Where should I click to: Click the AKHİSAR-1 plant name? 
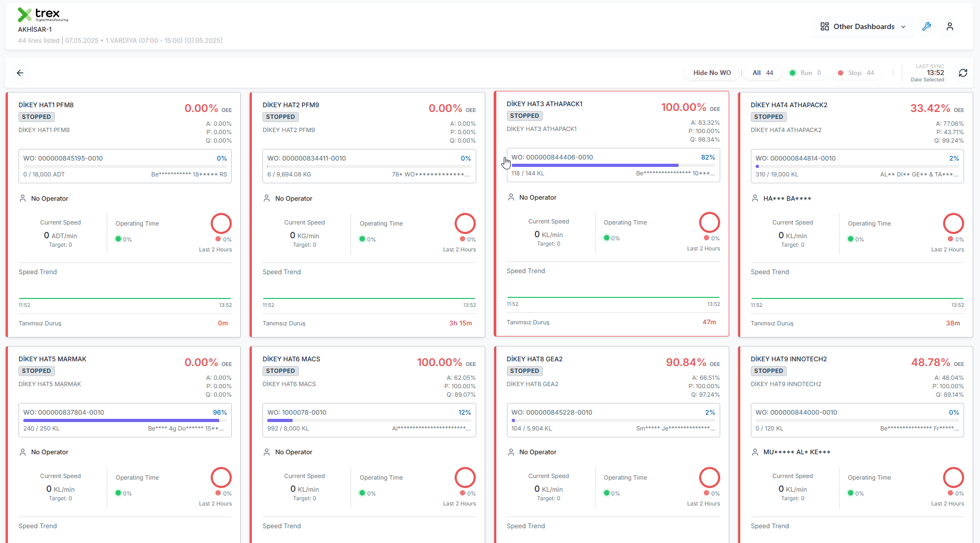point(35,30)
